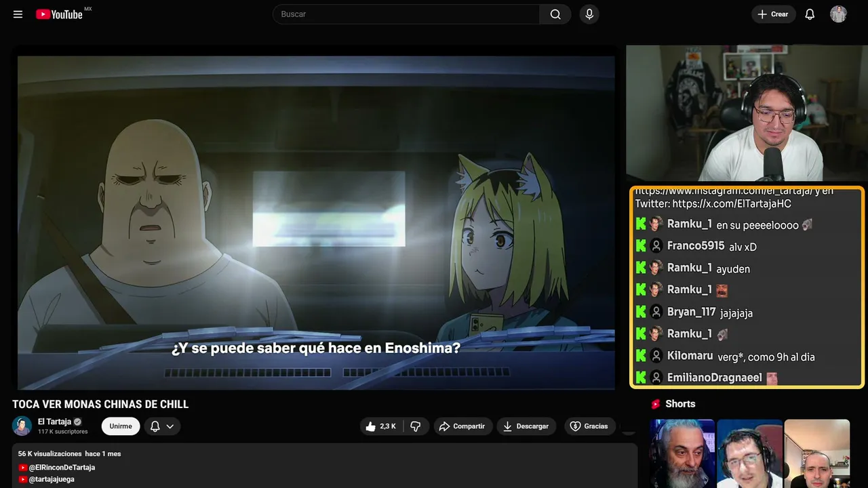Focus the Buscar search field
The width and height of the screenshot is (868, 488).
(x=406, y=14)
